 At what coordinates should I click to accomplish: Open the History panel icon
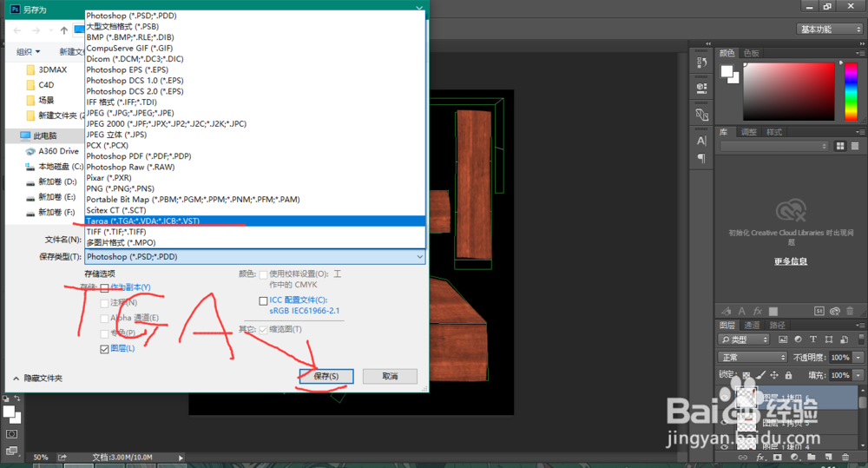tap(702, 63)
